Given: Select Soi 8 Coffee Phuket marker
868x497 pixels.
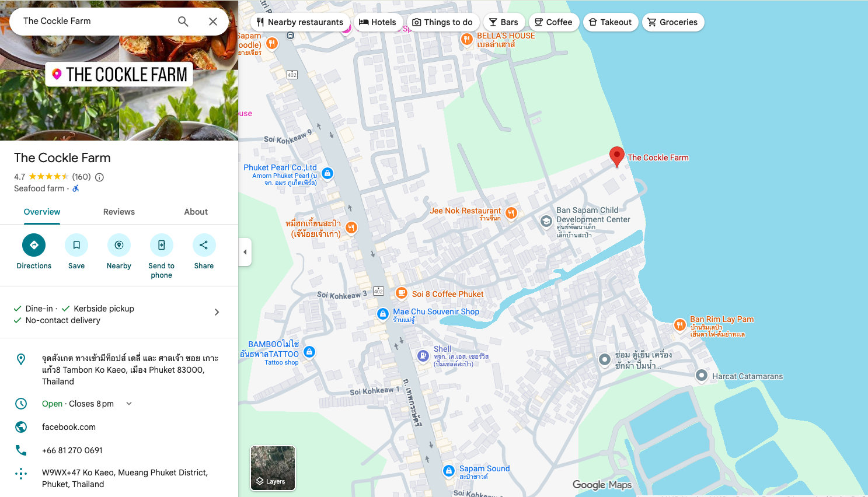Looking at the screenshot, I should click(x=402, y=293).
